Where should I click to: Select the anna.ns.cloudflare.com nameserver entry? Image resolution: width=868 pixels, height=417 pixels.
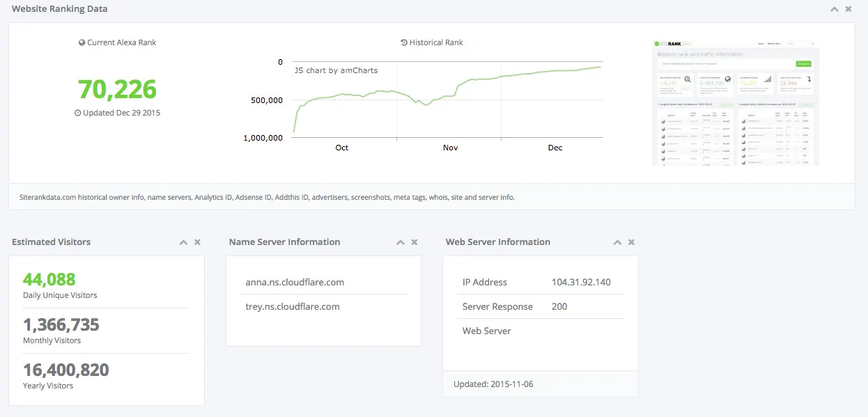(x=293, y=282)
